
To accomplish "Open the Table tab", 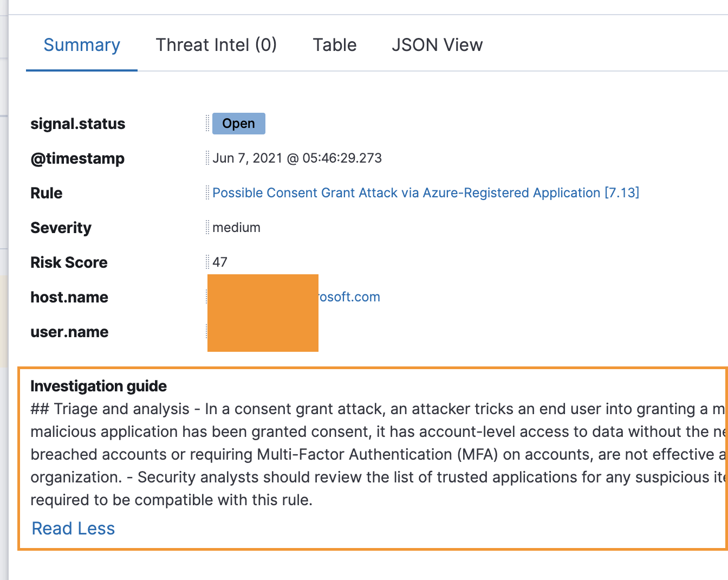I will (335, 45).
